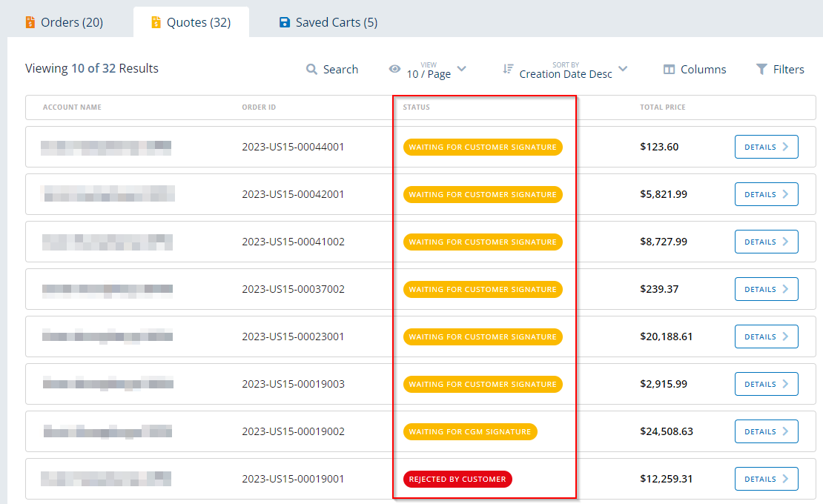Click the Order ID column header
The height and width of the screenshot is (504, 823).
[x=259, y=107]
